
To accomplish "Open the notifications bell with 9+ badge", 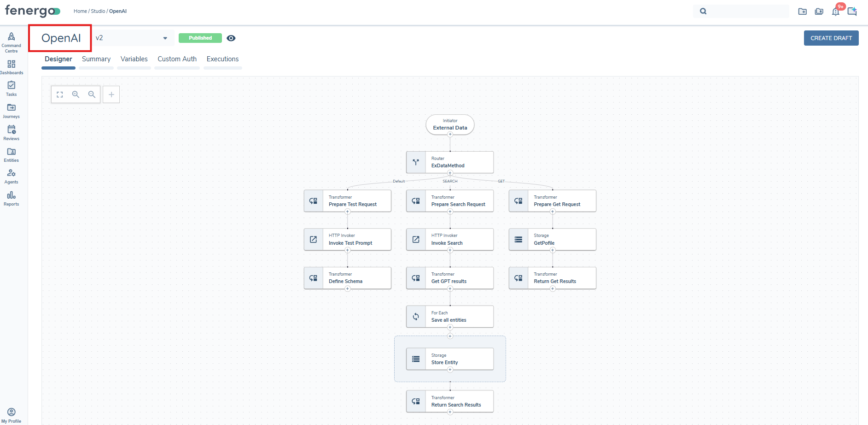I will (x=836, y=11).
